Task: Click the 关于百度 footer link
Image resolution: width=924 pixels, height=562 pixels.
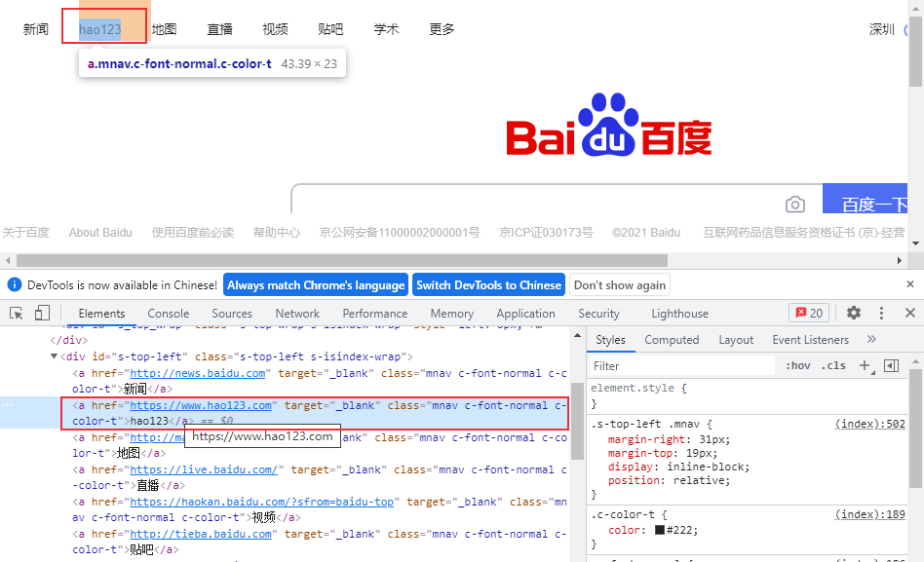Action: [26, 233]
